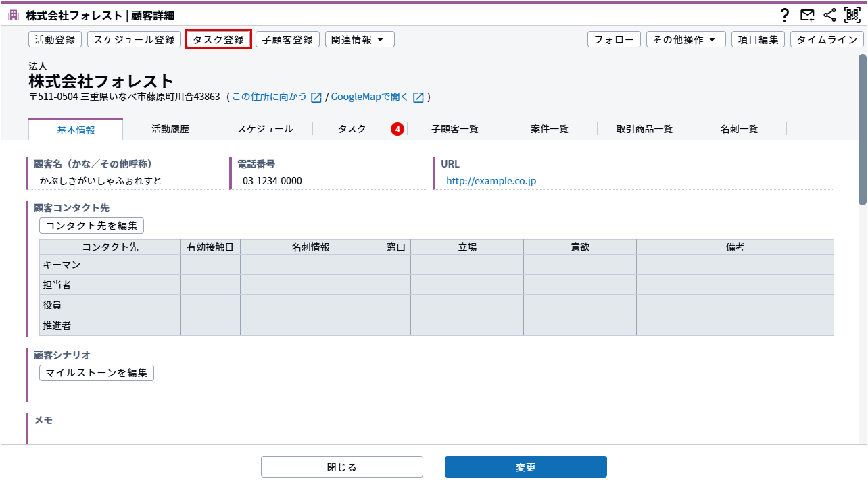This screenshot has height=489, width=868.
Task: Open the 案件一覧 tab
Action: click(550, 129)
